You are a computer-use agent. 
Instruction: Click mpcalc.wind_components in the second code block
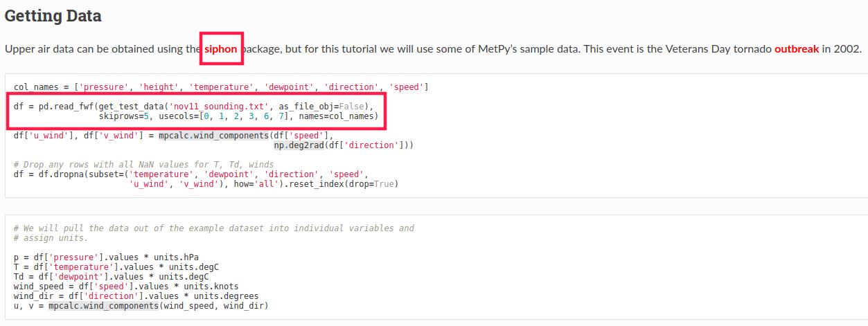click(x=103, y=305)
